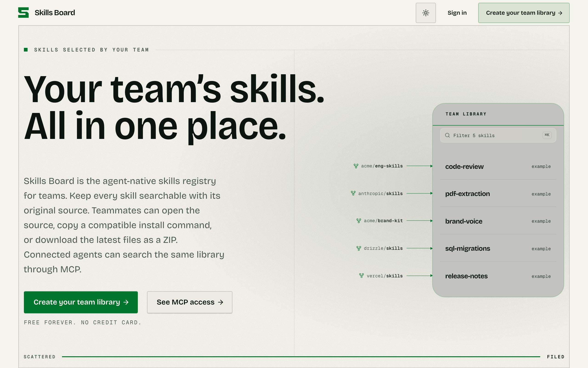
Task: Click example tag beside code-review
Action: [541, 167]
